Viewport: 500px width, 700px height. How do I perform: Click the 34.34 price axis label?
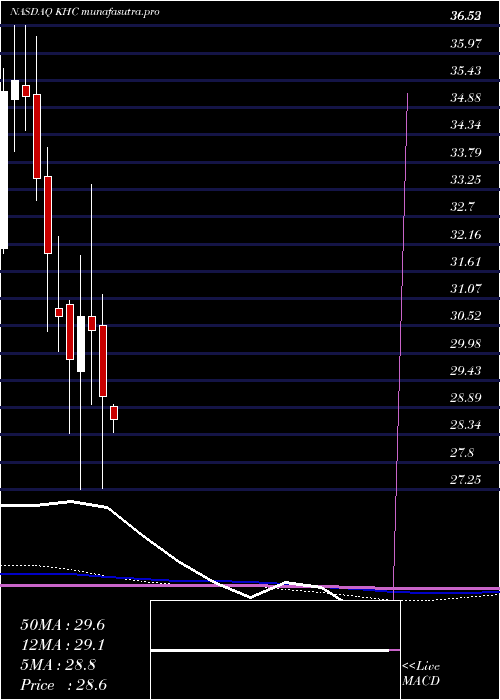[466, 125]
